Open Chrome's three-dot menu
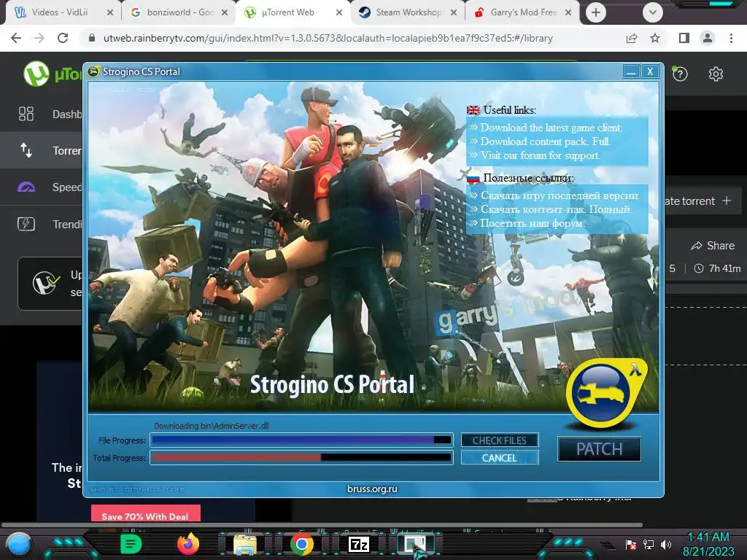 click(731, 38)
